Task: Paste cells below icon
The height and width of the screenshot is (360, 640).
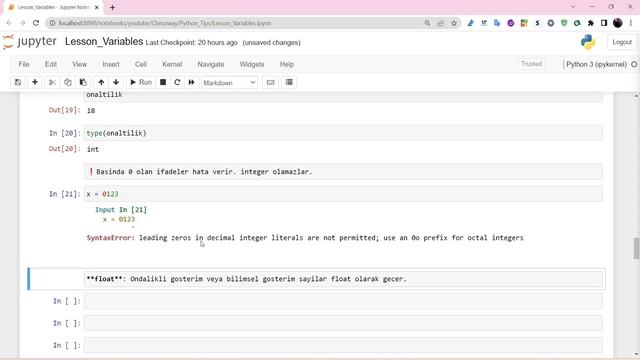Action: click(x=83, y=82)
